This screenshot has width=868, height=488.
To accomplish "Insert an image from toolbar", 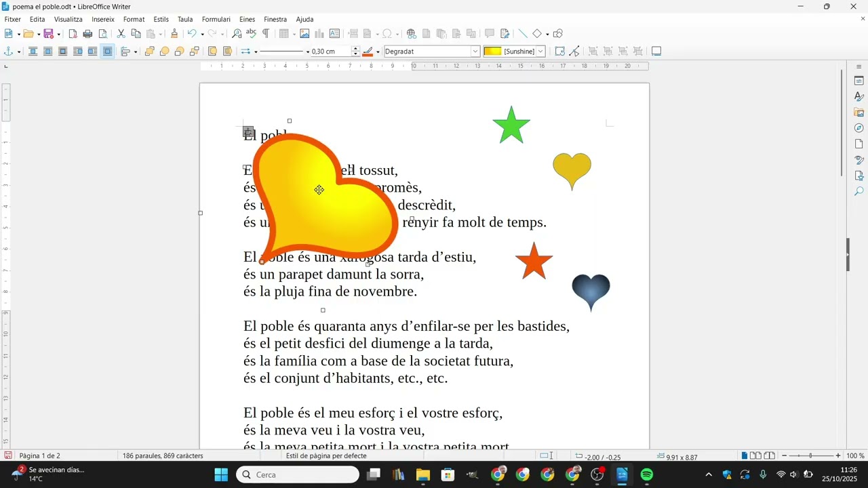I will point(304,34).
